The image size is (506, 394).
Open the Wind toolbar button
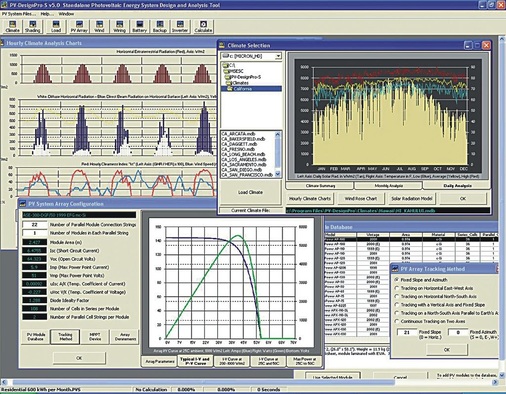click(99, 26)
